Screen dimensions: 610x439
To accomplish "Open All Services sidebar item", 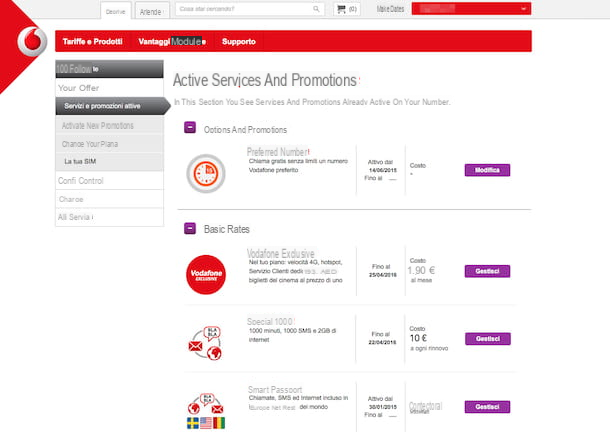I will pos(109,217).
